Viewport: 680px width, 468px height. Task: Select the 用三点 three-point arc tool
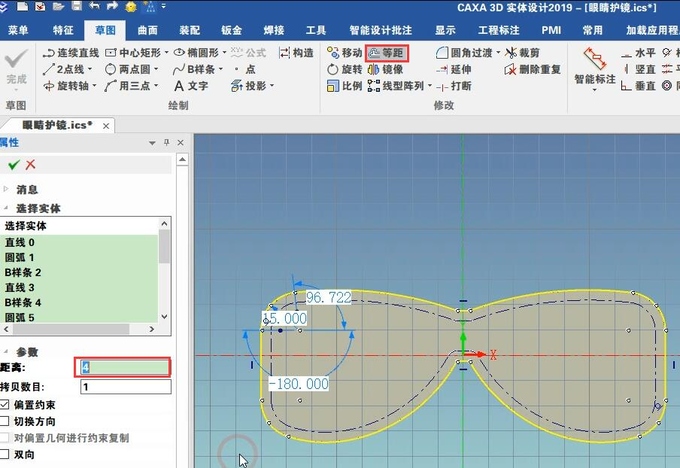click(128, 86)
